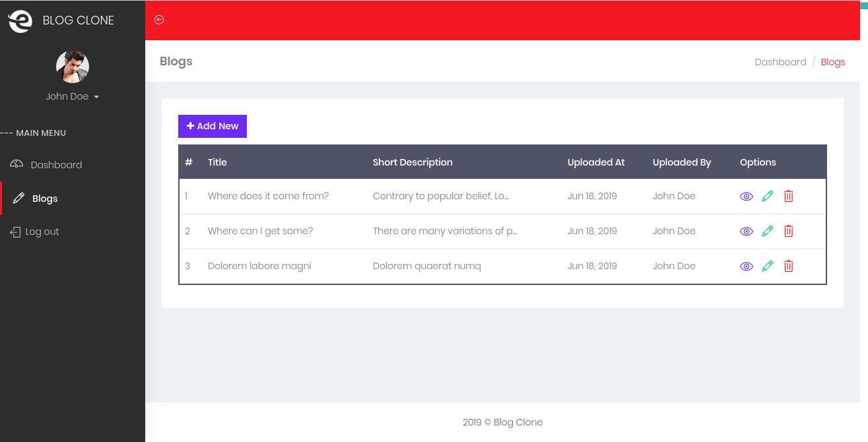The height and width of the screenshot is (442, 868).
Task: Edit blog 'Where does it come from?' pencil icon
Action: pyautogui.click(x=768, y=196)
